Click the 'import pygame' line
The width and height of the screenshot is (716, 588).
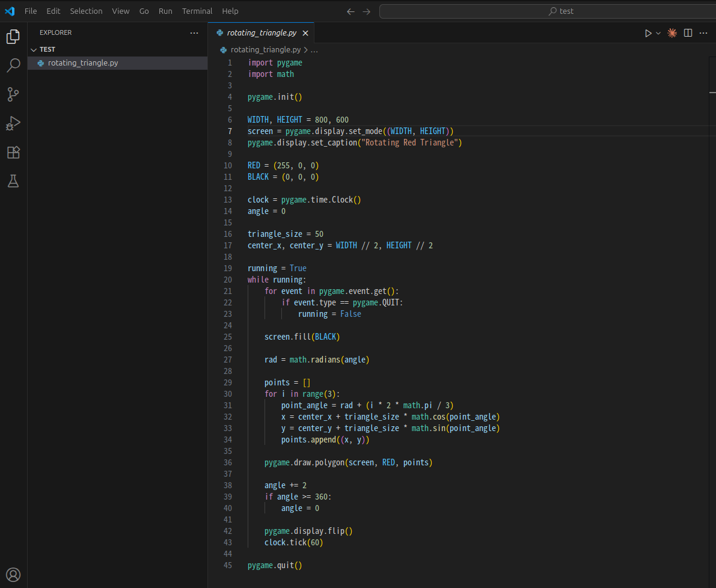[x=275, y=63]
